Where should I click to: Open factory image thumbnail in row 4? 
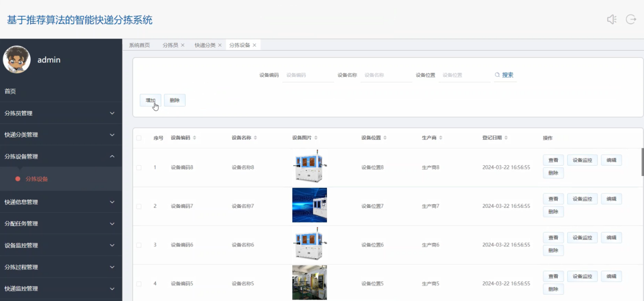click(x=310, y=282)
